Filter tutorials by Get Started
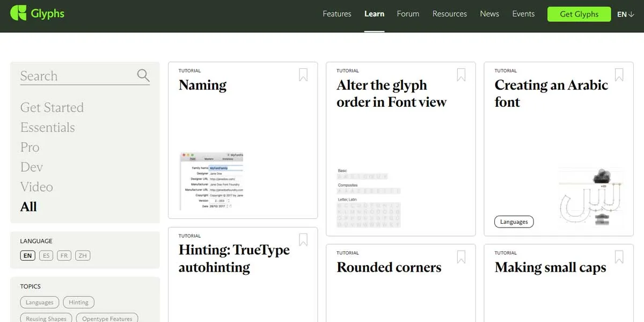The image size is (644, 322). [52, 107]
